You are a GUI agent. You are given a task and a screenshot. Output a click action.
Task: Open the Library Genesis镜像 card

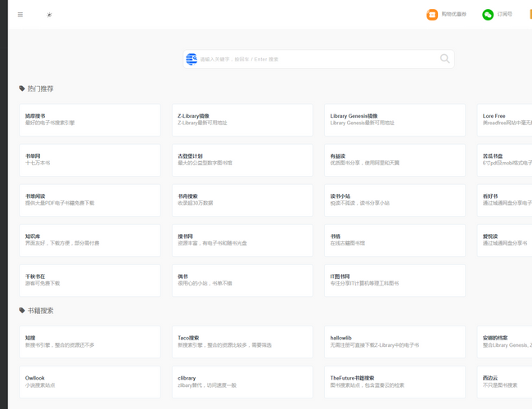point(395,120)
